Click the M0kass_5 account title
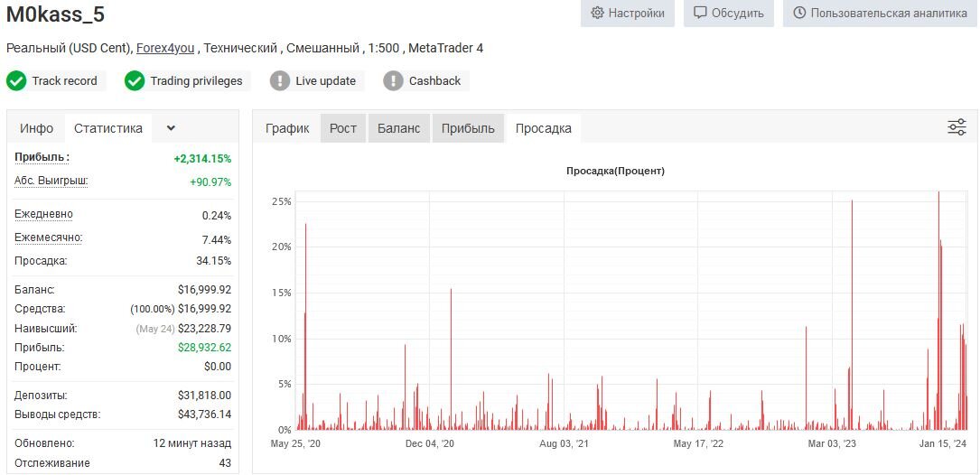Screen dimensions: 980x475 tap(56, 15)
